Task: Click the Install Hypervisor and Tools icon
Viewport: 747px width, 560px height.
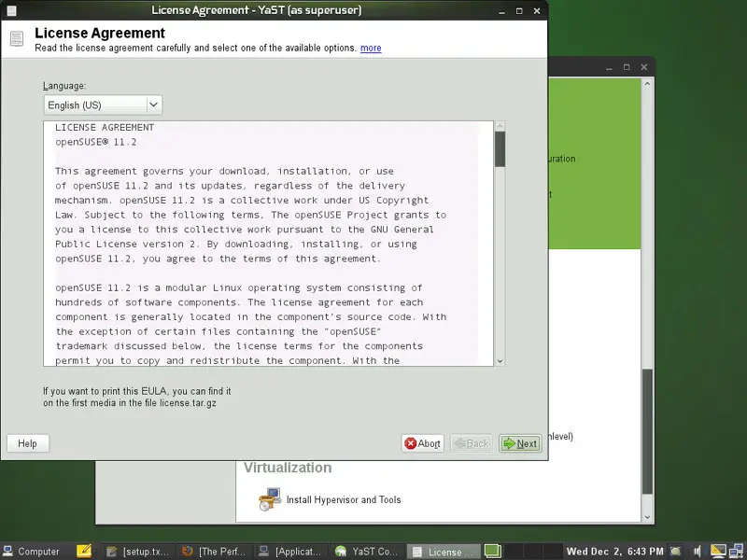Action: [270, 499]
